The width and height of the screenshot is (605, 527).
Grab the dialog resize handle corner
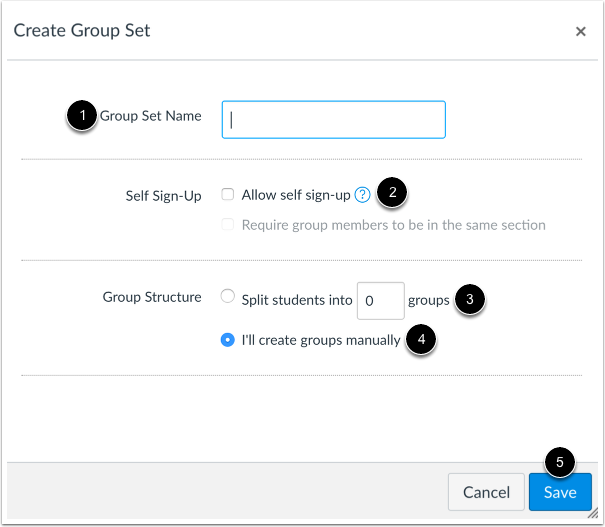click(x=593, y=513)
